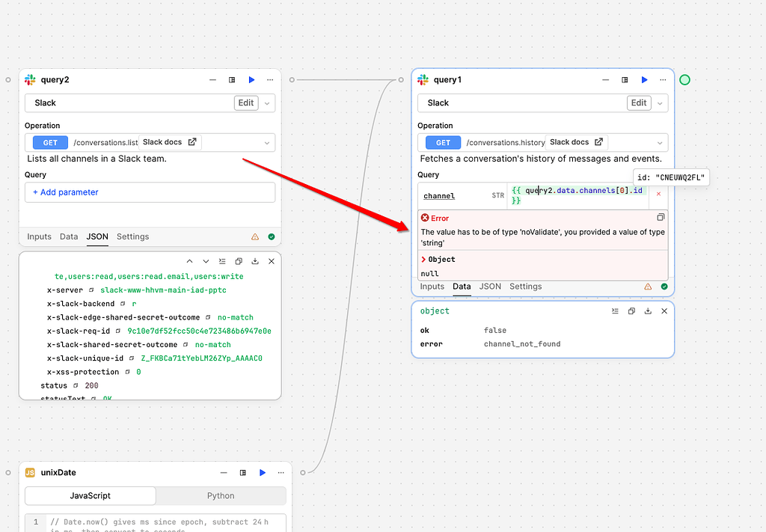Switch to query2 Settings tab
The height and width of the screenshot is (532, 766).
(133, 236)
